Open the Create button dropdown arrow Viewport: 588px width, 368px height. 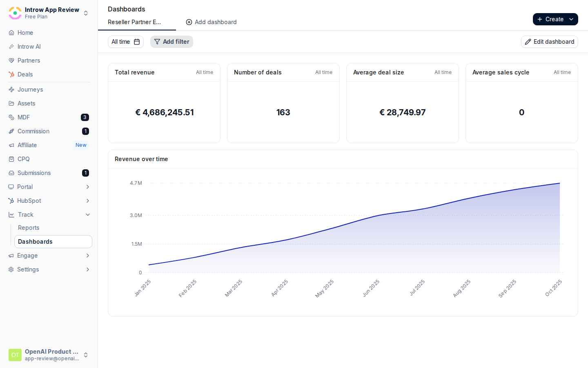(x=571, y=19)
